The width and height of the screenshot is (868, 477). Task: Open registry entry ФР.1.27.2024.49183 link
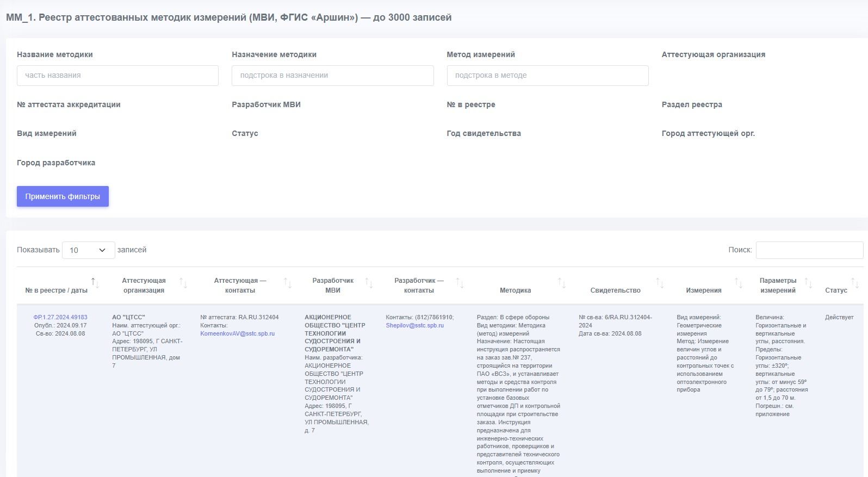tap(60, 317)
